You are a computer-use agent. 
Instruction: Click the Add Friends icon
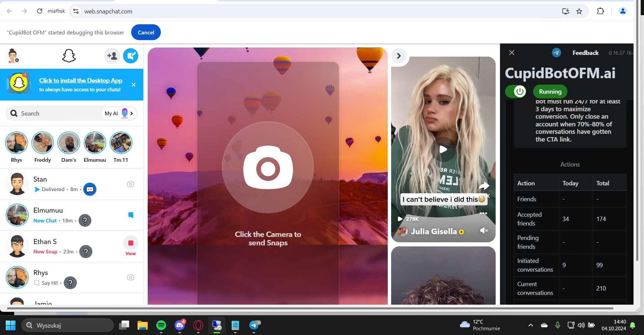coord(112,56)
